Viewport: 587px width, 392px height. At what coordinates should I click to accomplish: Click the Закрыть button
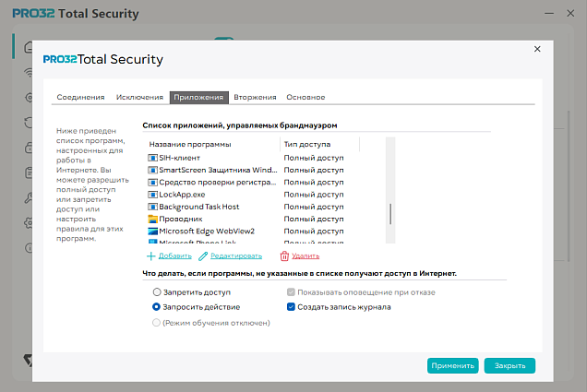coord(509,365)
